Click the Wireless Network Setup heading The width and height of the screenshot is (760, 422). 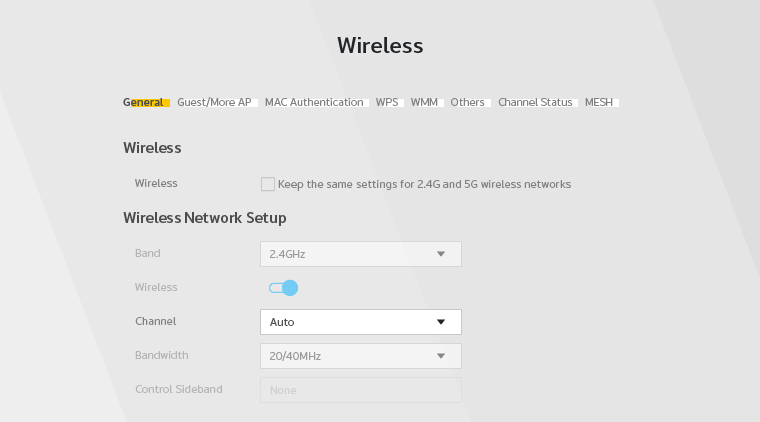tap(204, 218)
